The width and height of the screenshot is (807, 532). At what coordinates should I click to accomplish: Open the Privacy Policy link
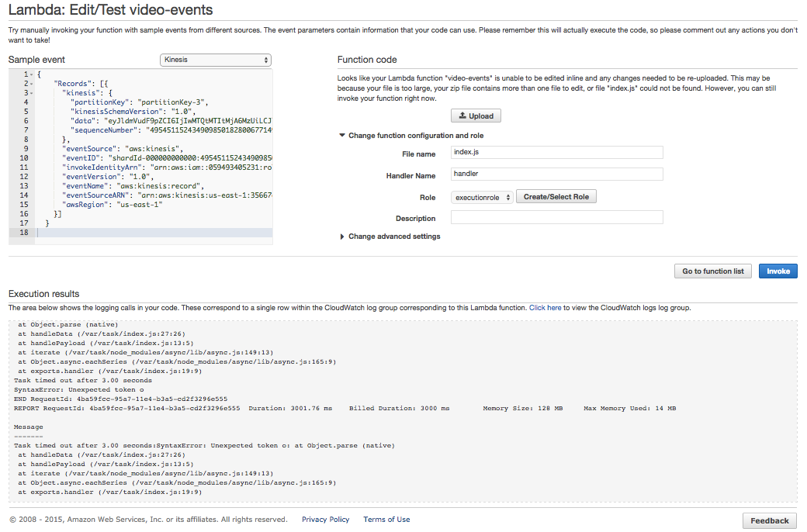325,520
